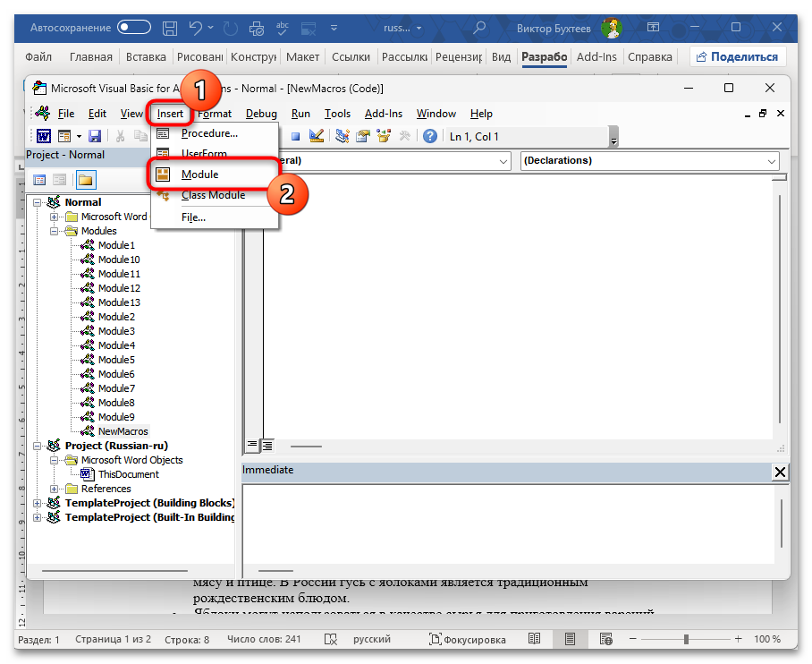Switch to the Вставка ribbon tab
The height and width of the screenshot is (664, 812).
tap(146, 57)
